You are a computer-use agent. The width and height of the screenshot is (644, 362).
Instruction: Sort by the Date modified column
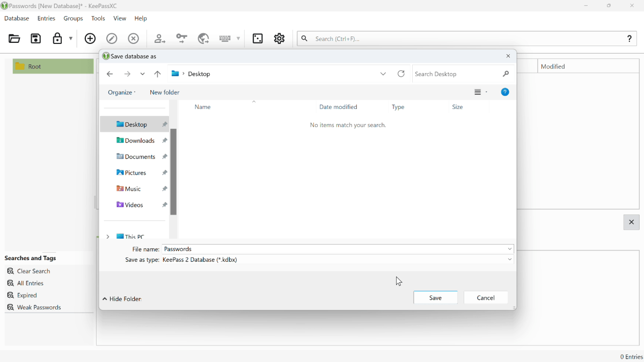click(338, 107)
